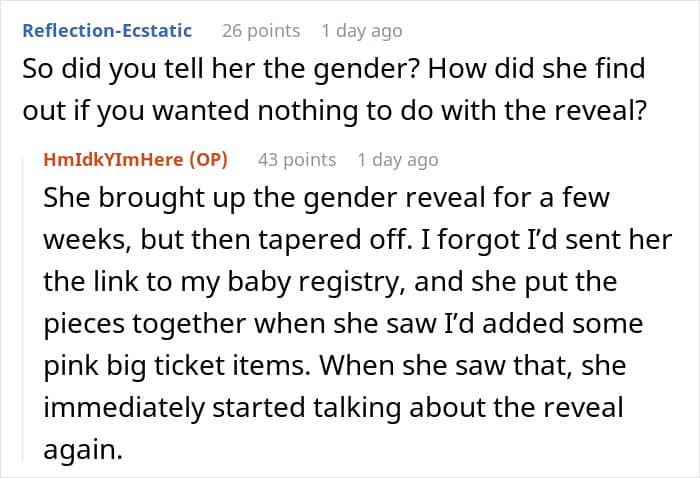Click the 43 points score
Image resolution: width=700 pixels, height=478 pixels.
point(297,159)
